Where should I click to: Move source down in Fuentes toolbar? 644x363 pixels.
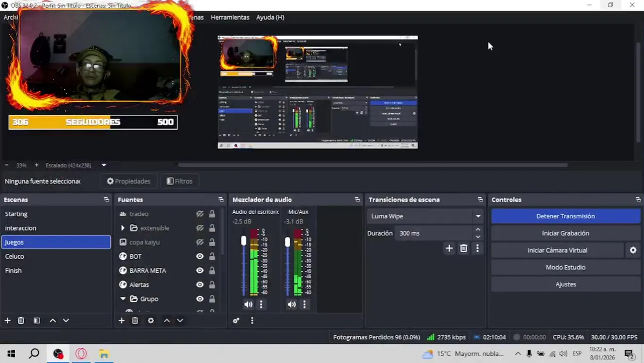pos(180,321)
